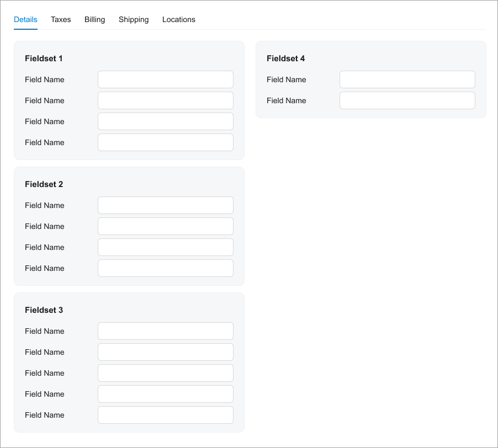Click the second input in Fieldset 2

(x=165, y=226)
